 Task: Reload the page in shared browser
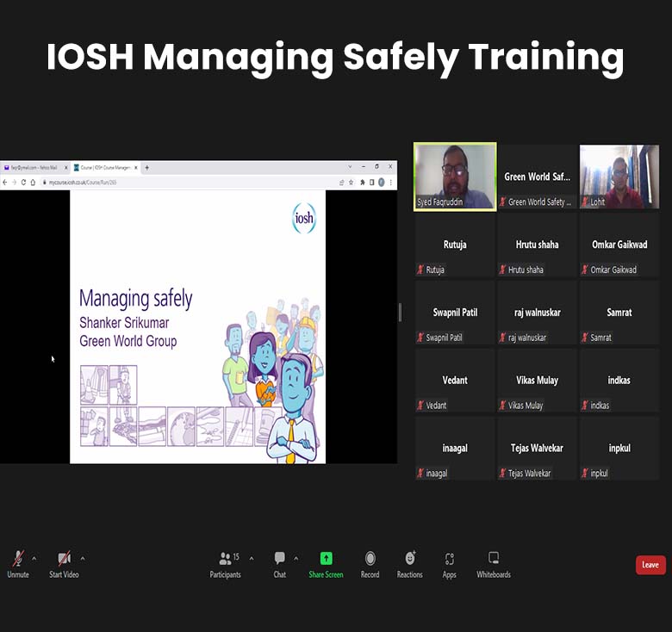(23, 183)
